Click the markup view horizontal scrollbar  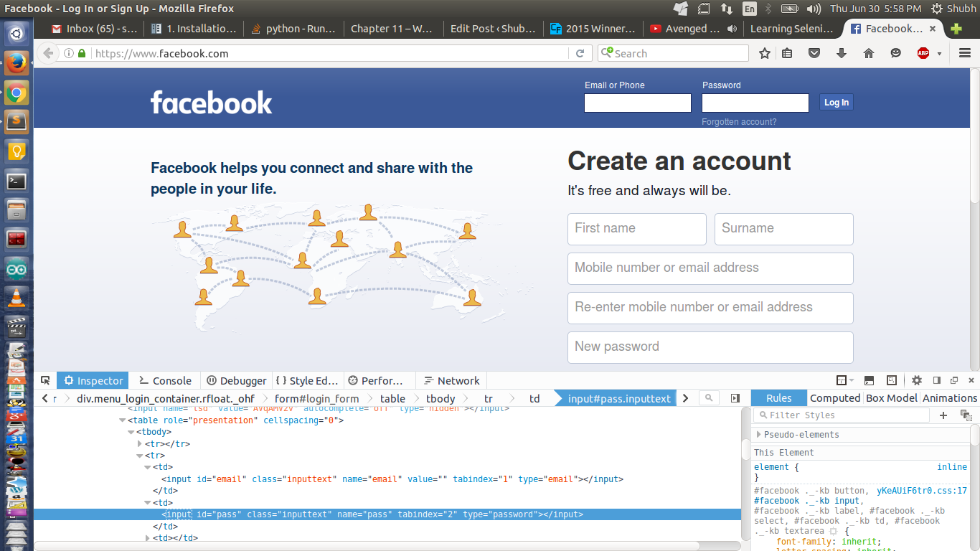pos(366,546)
